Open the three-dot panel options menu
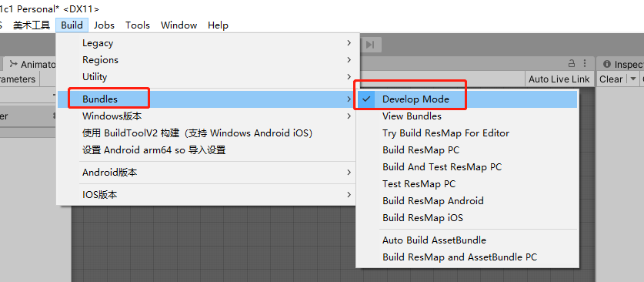The height and width of the screenshot is (282, 644). coord(585,63)
